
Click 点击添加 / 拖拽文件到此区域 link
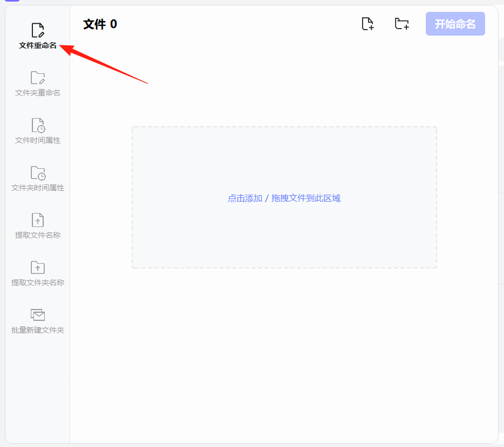[x=284, y=198]
